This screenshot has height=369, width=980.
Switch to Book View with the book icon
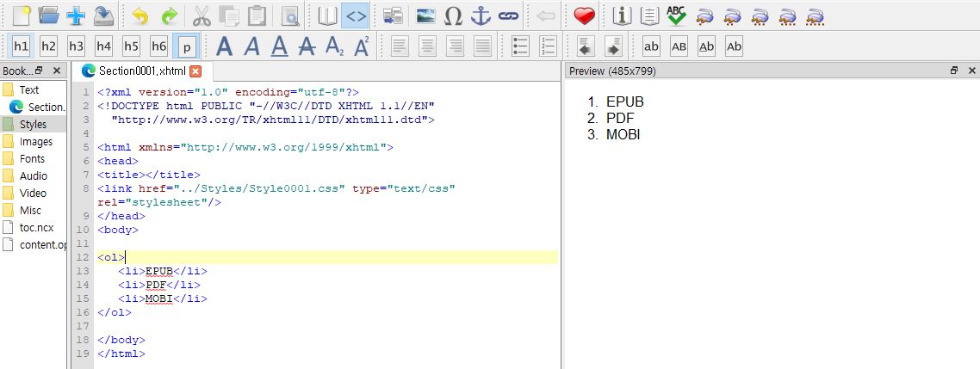327,15
